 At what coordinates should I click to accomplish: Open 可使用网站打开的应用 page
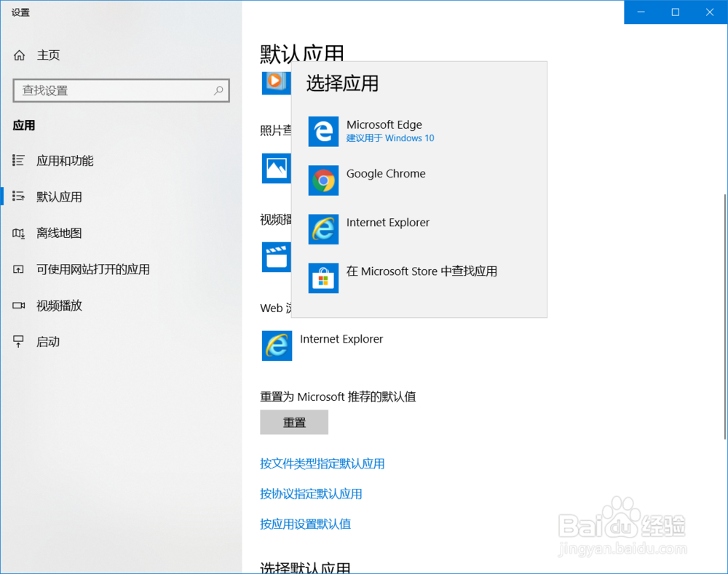coord(93,269)
